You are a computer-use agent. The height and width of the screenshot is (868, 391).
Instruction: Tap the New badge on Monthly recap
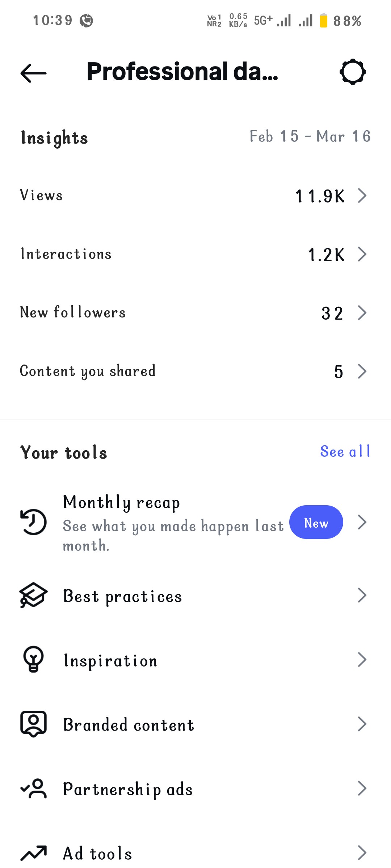click(x=316, y=522)
